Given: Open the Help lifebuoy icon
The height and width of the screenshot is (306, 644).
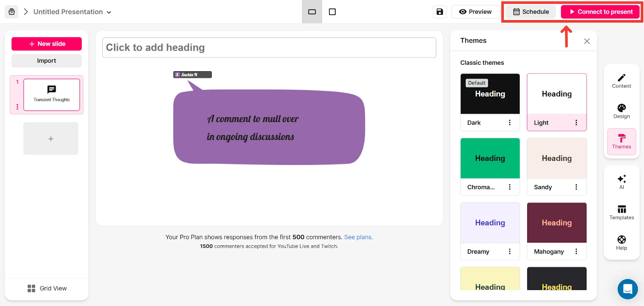Looking at the screenshot, I should pos(621,243).
